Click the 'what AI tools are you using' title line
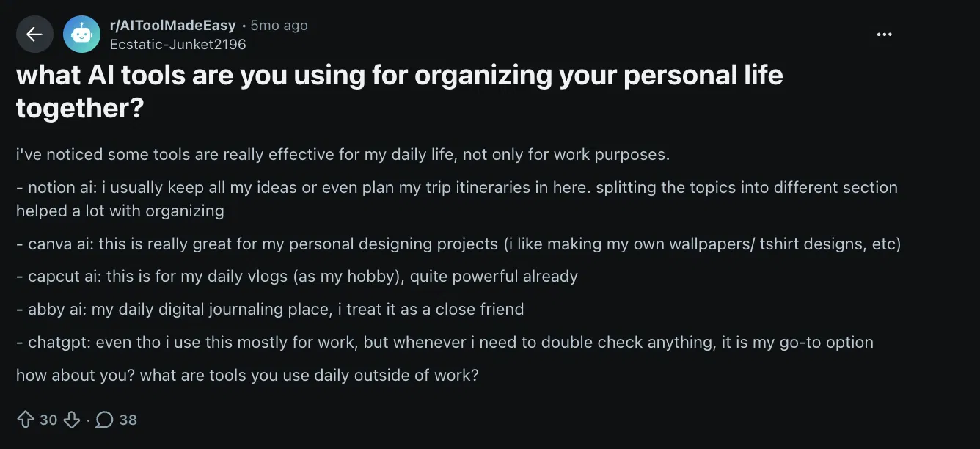Screen dimensions: 980x449 coord(400,75)
